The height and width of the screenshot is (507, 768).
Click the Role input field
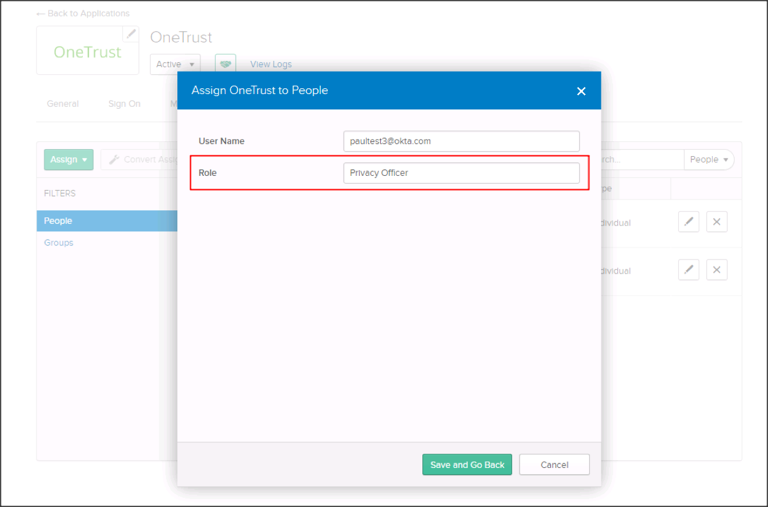pyautogui.click(x=461, y=173)
